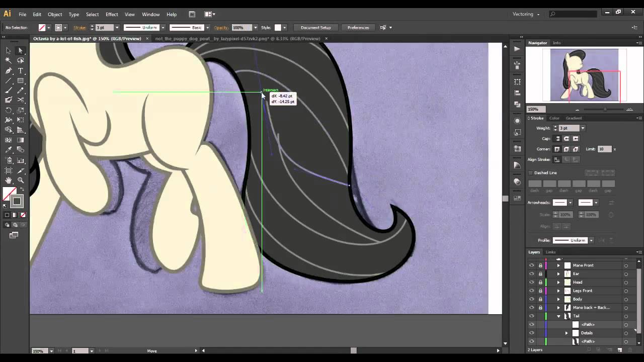Grab the Hand tool
The width and height of the screenshot is (644, 362).
click(8, 180)
